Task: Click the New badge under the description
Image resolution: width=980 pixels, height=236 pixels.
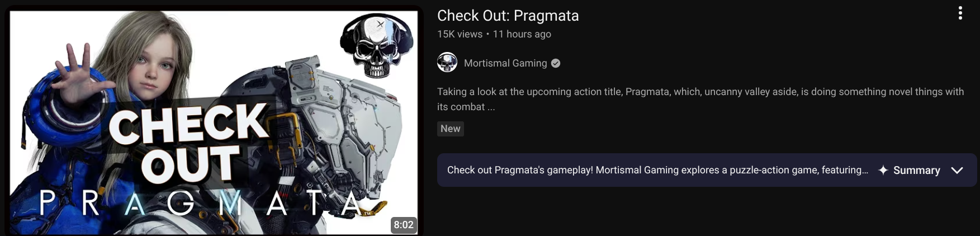Action: pyautogui.click(x=451, y=129)
